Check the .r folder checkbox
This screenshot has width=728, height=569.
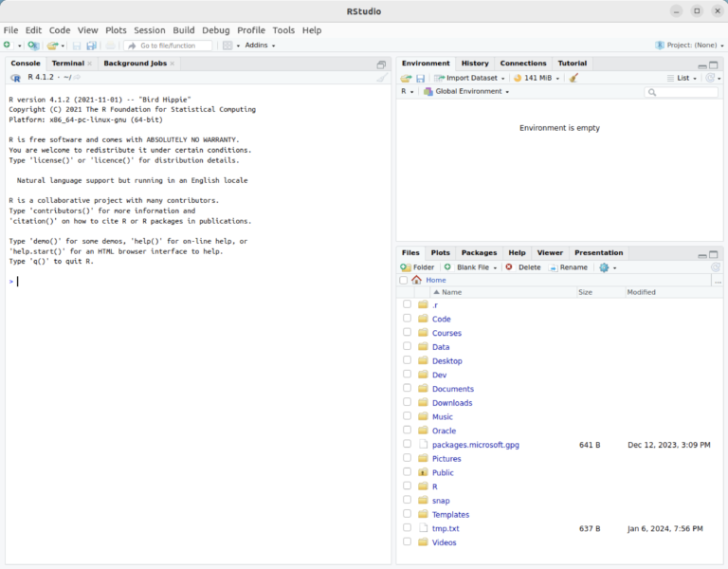(x=408, y=303)
